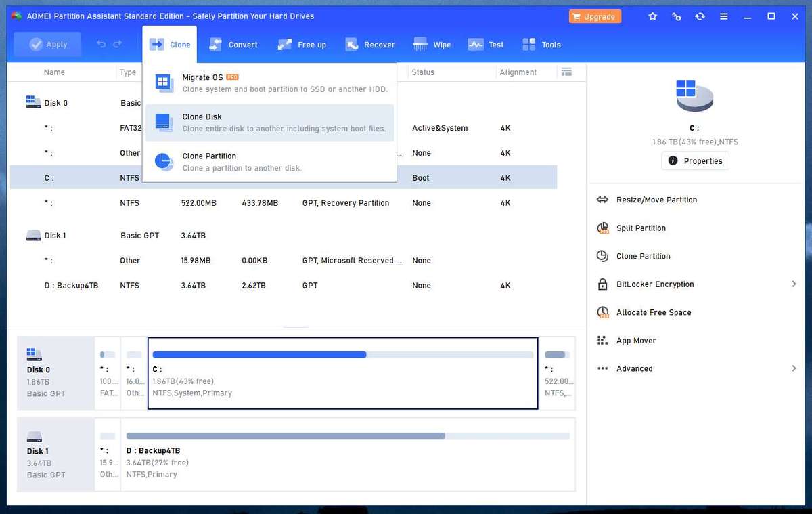
Task: Select Split Partition in side panel
Action: tap(641, 228)
